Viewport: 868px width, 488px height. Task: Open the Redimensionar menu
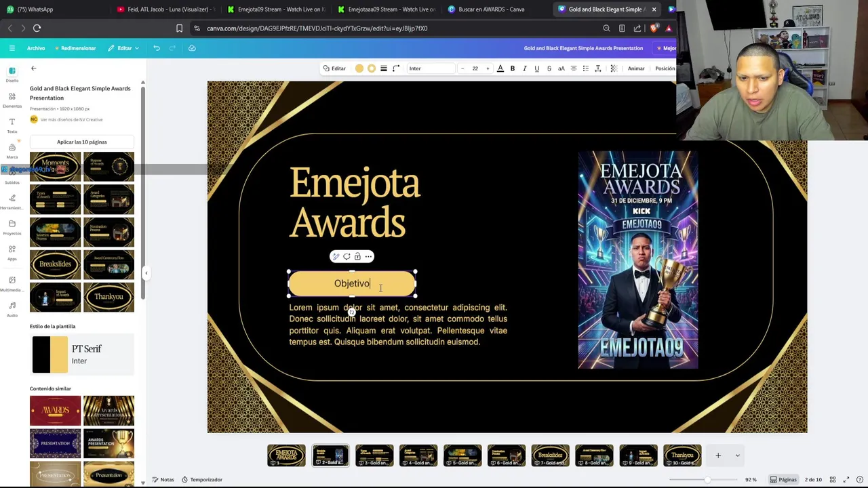tap(75, 48)
